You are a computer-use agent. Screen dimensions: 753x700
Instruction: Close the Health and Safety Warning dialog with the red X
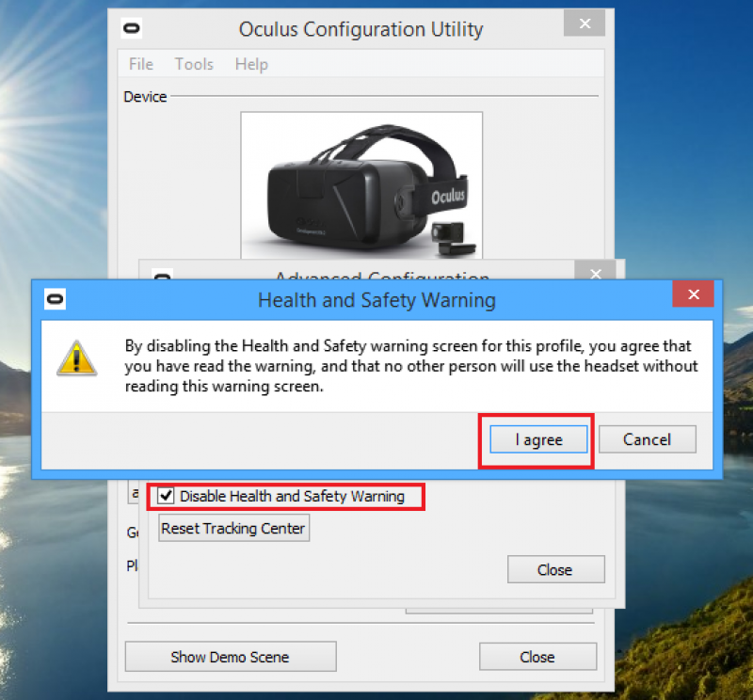[x=693, y=294]
